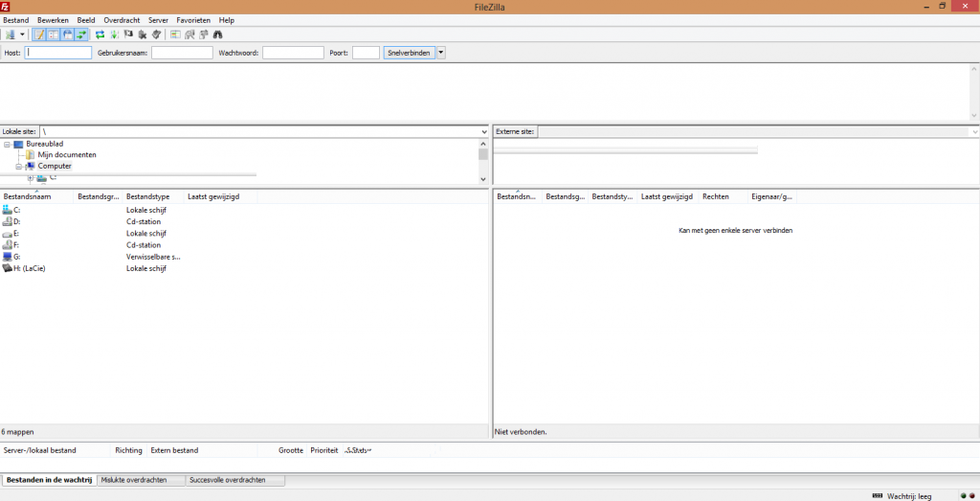Click the Gebruikersnaam input field
This screenshot has width=980, height=501.
point(182,53)
